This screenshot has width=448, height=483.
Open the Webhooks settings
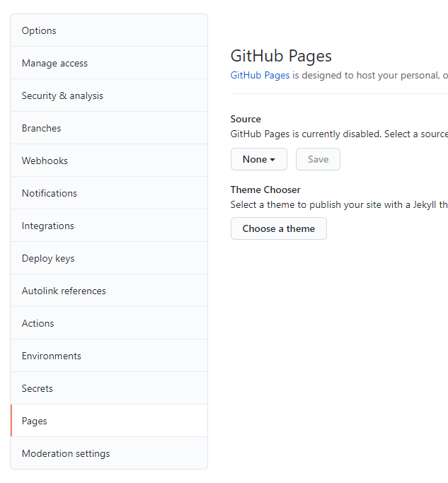click(45, 161)
